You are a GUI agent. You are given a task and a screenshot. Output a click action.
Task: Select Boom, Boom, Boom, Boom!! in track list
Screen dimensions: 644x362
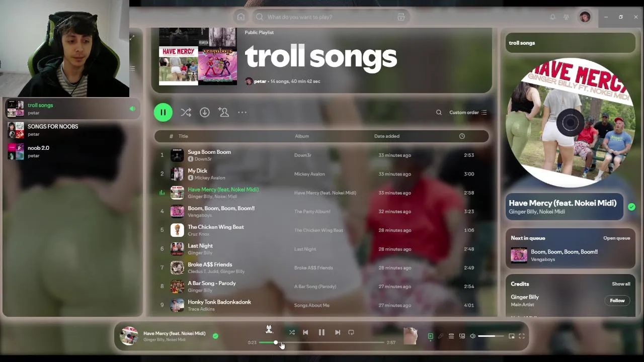tap(321, 212)
